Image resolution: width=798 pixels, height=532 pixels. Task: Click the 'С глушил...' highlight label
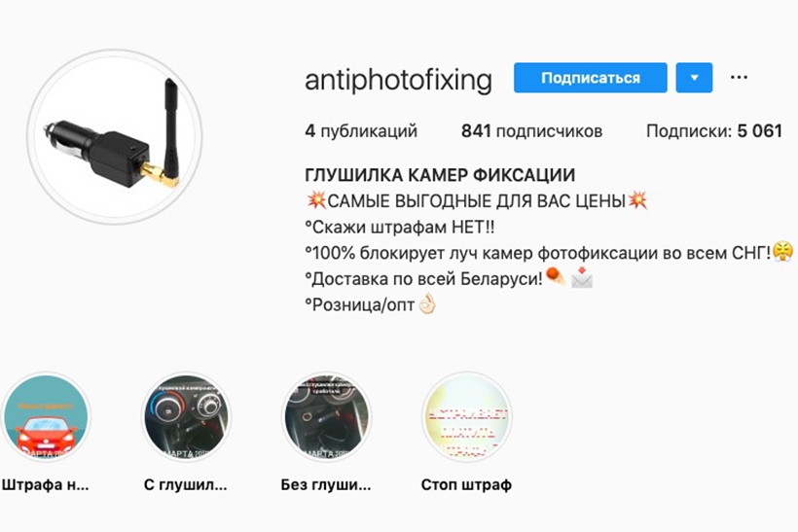coord(185,484)
